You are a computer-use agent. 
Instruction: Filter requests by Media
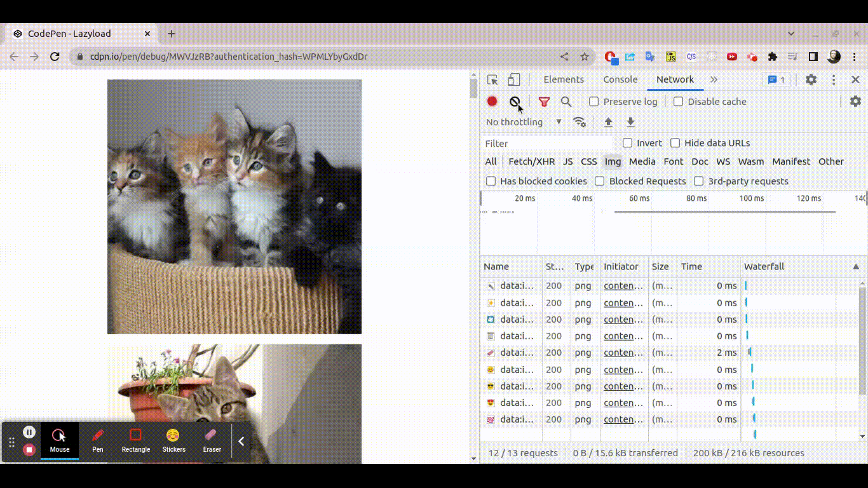pos(642,161)
